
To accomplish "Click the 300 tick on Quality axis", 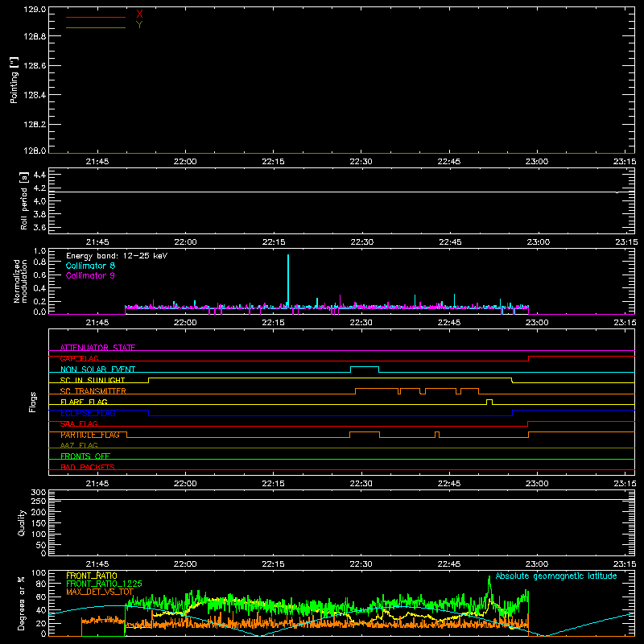I will point(39,493).
